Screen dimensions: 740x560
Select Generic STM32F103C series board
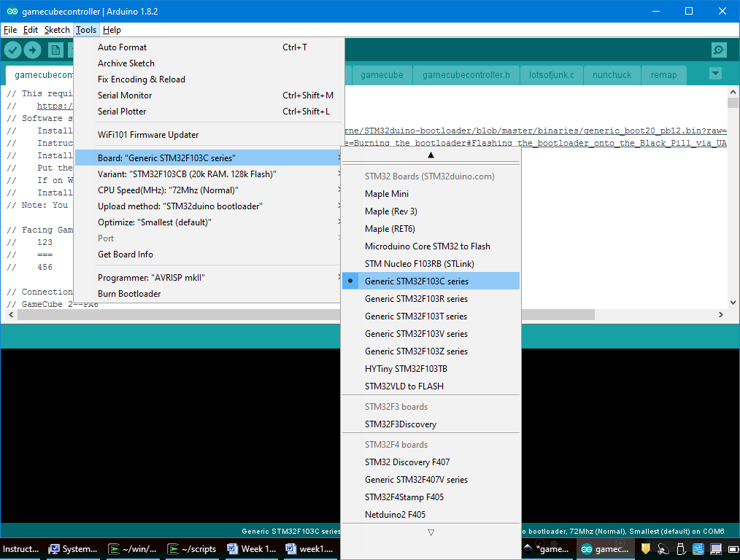coord(431,281)
